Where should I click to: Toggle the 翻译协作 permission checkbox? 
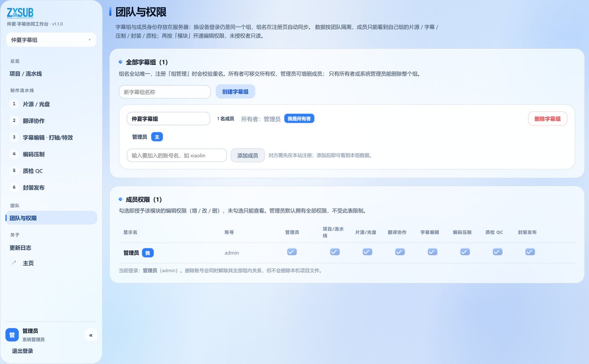[x=400, y=252]
